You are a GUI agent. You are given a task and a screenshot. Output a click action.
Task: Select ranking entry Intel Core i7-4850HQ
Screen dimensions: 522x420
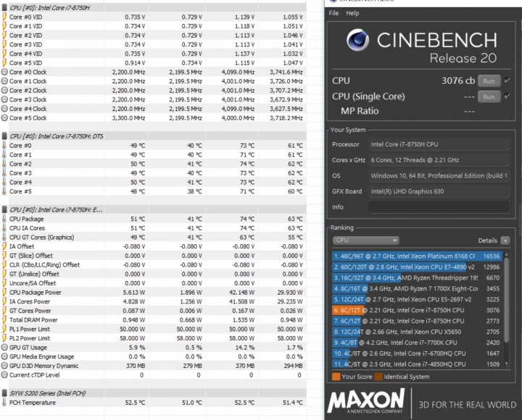tap(417, 364)
